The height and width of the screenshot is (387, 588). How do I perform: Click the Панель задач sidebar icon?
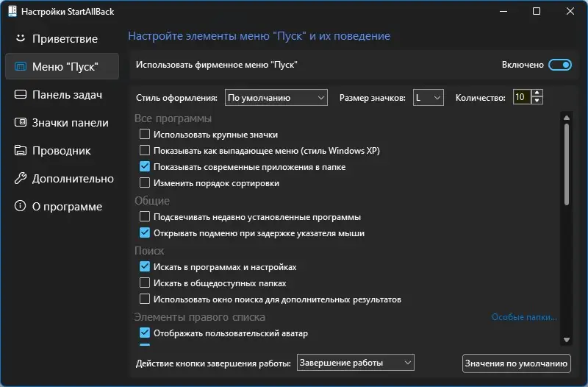21,95
